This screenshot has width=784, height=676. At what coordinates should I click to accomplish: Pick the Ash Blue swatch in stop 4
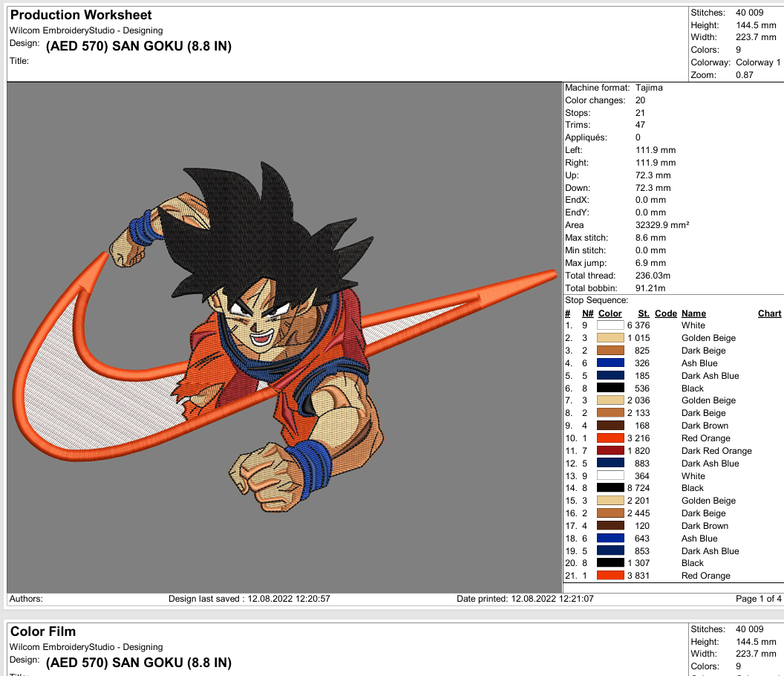pyautogui.click(x=610, y=363)
